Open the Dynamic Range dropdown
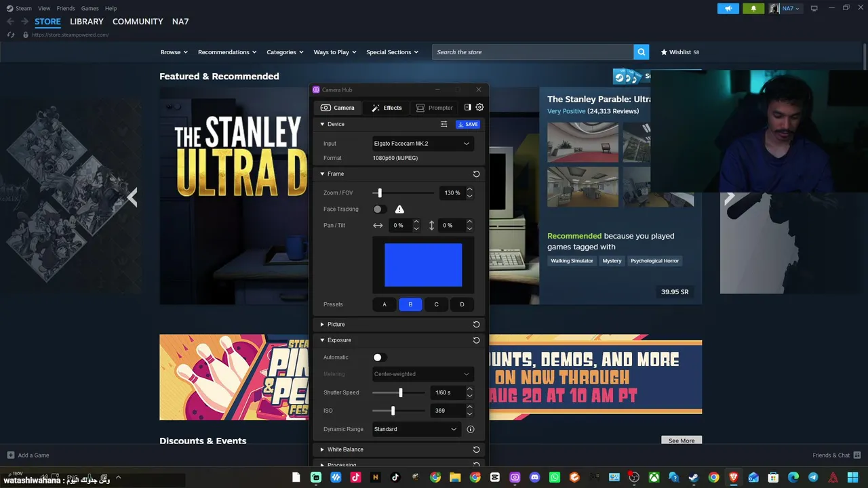 point(416,429)
